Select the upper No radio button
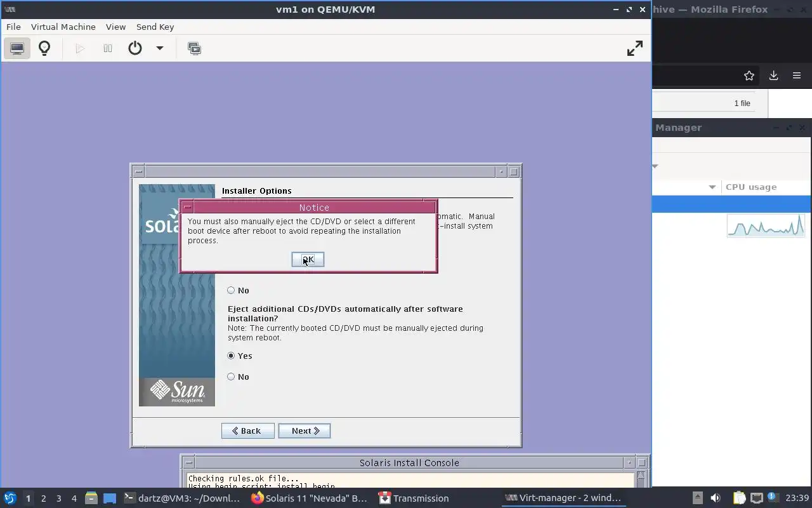The width and height of the screenshot is (812, 508). [231, 290]
